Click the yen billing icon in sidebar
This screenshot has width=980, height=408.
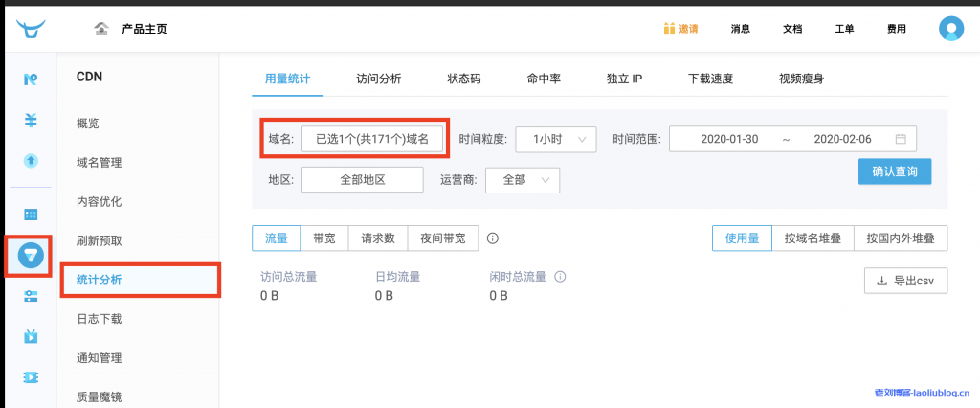click(31, 120)
